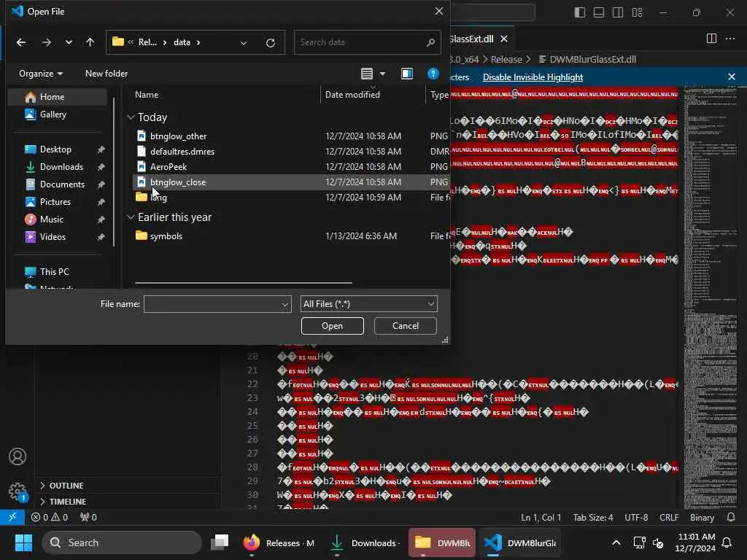Expand the address bar history dropdown
The image size is (747, 560).
coord(244,43)
